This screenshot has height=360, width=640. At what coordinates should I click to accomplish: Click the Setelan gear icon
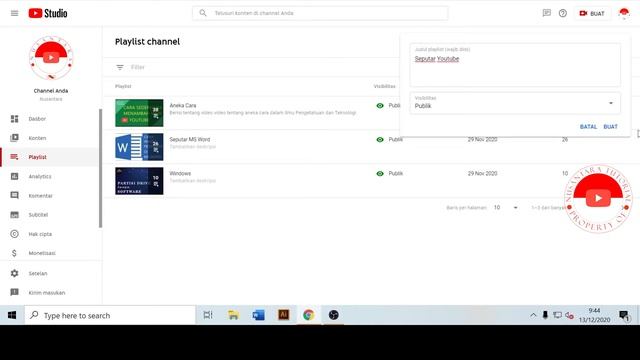pos(14,273)
